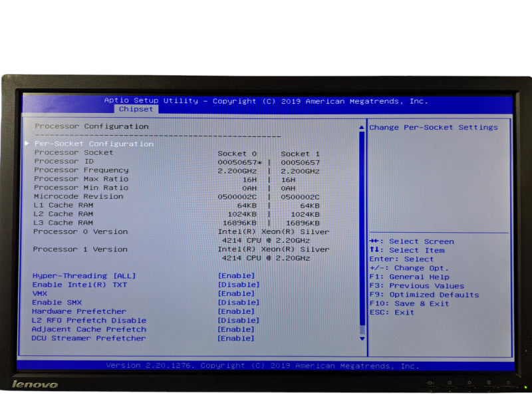Change Hardware Prefetcher value Enable
This screenshot has width=532, height=399.
tap(236, 311)
